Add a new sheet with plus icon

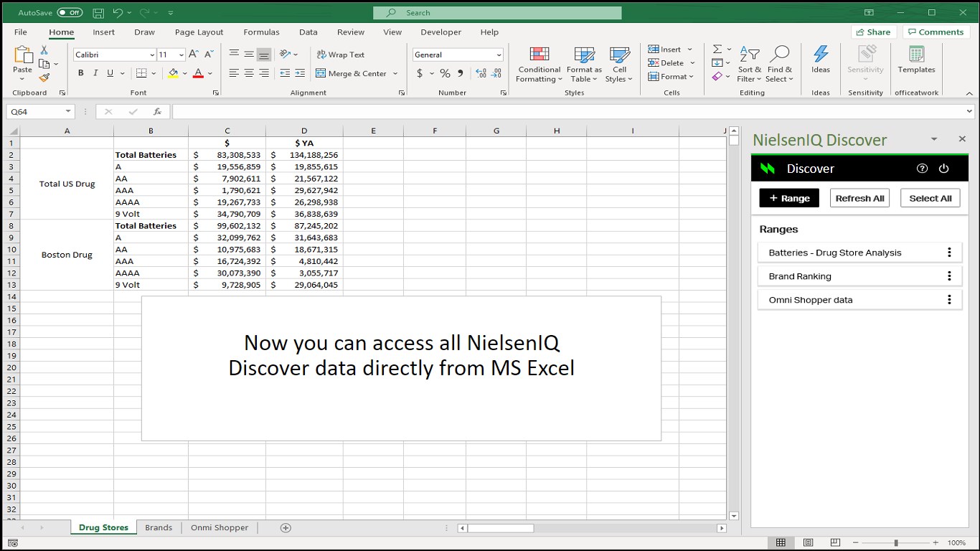coord(286,528)
